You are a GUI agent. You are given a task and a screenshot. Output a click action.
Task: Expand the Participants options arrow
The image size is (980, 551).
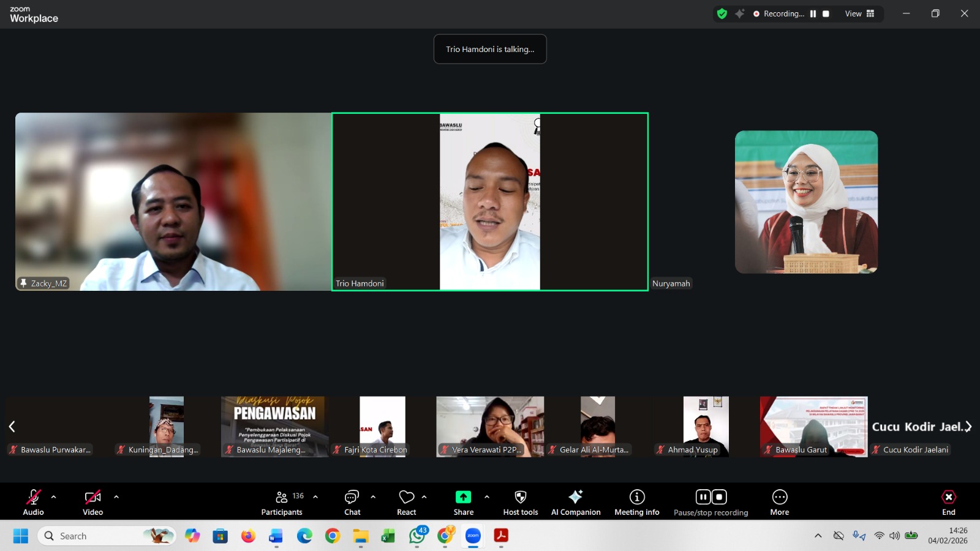(x=315, y=497)
